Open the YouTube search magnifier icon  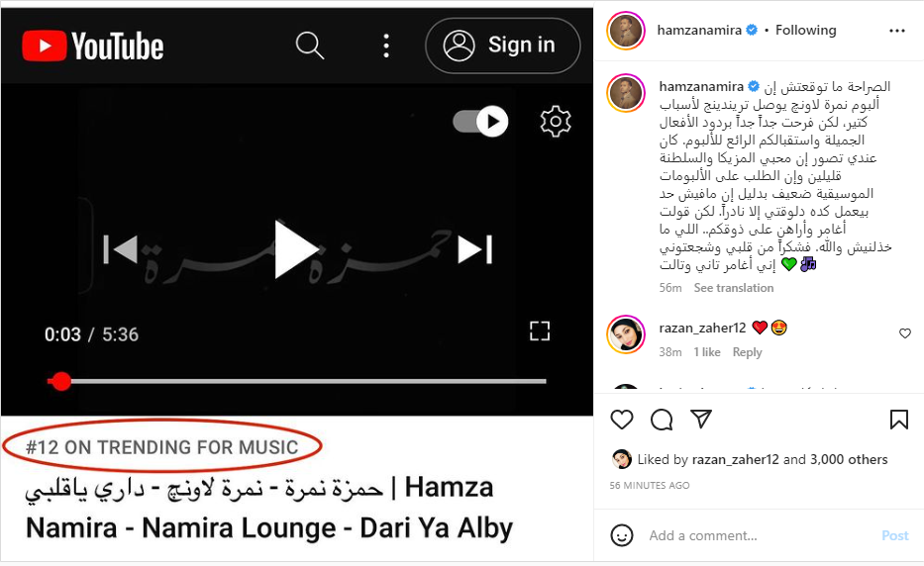pos(310,46)
